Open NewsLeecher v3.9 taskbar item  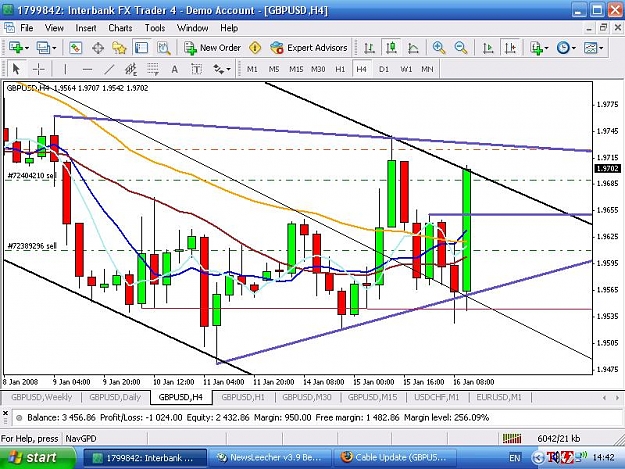click(270, 458)
